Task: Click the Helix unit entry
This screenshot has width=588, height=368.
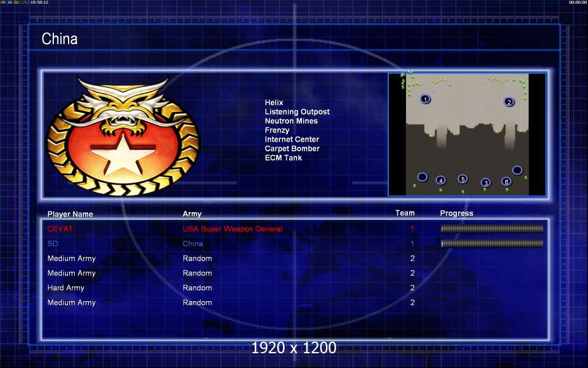Action: 274,102
